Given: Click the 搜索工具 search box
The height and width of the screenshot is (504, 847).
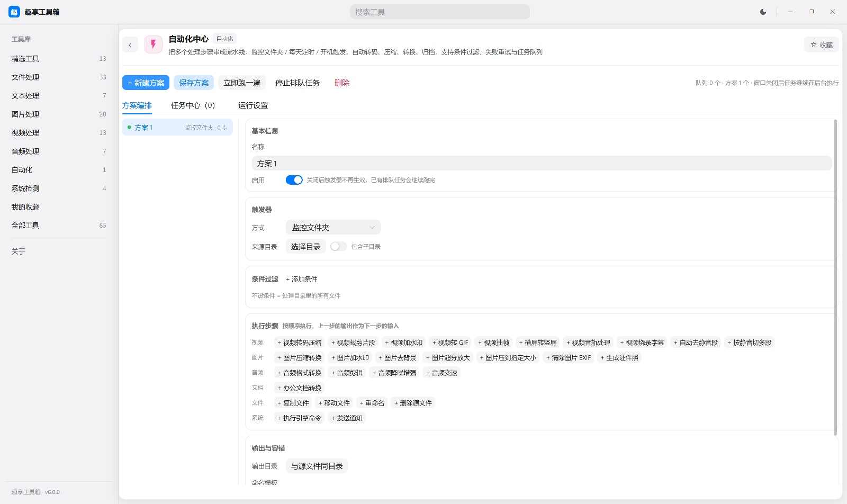Looking at the screenshot, I should point(439,12).
